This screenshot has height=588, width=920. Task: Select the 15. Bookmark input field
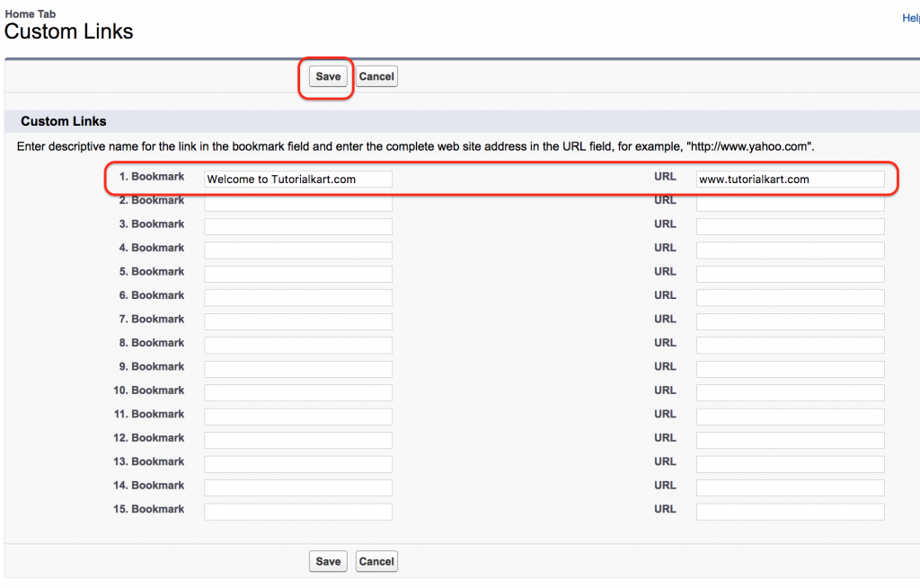coord(298,511)
